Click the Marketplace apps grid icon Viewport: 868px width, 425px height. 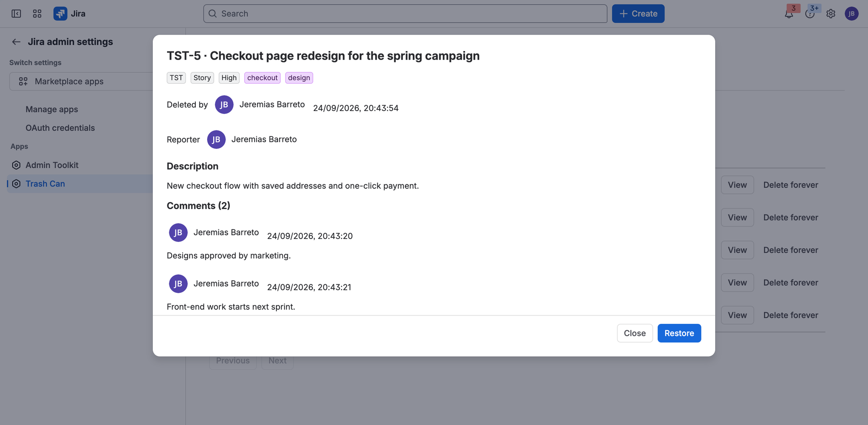click(x=23, y=81)
